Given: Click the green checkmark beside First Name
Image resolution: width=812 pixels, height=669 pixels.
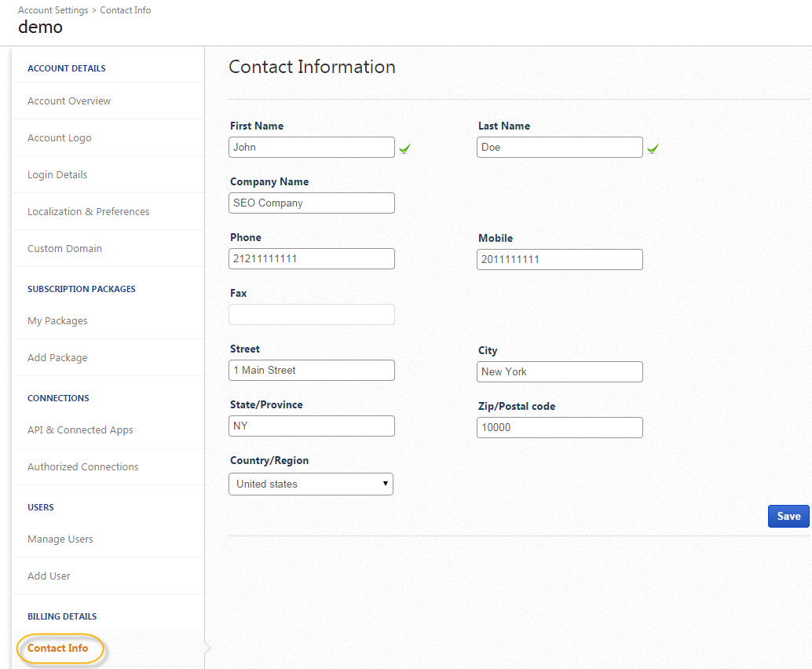Looking at the screenshot, I should pyautogui.click(x=404, y=148).
